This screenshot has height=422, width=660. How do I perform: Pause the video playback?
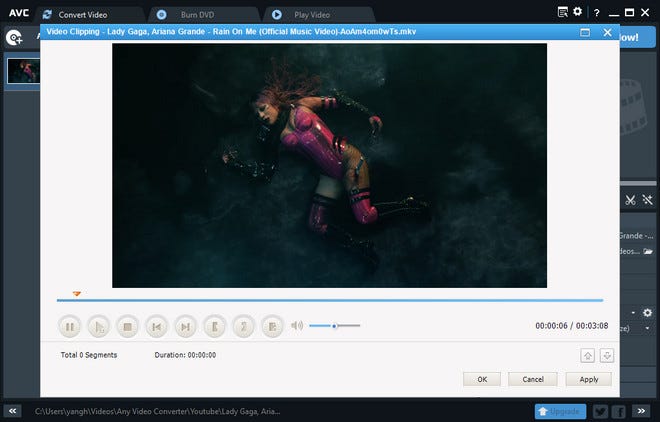click(x=70, y=326)
